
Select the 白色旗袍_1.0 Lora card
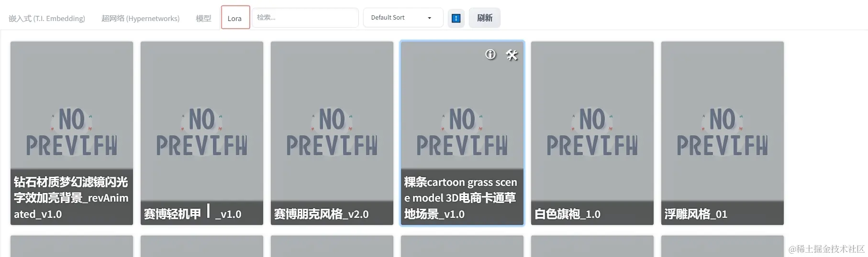(592, 133)
